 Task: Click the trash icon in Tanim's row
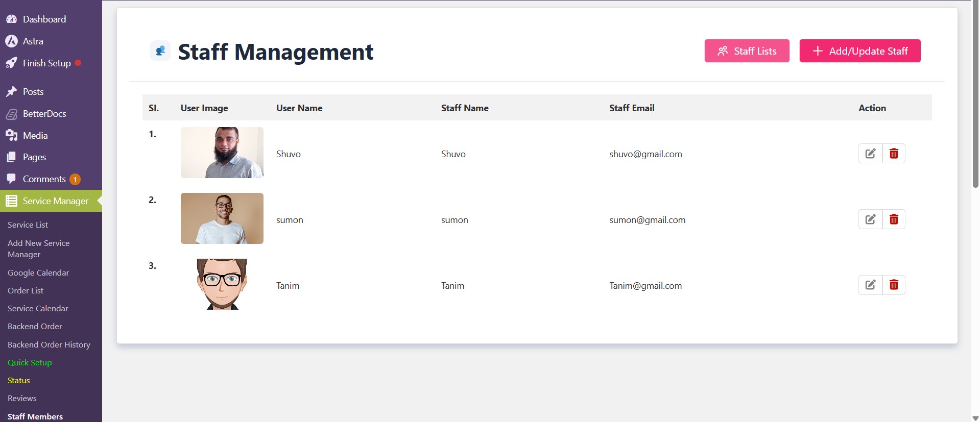point(894,285)
